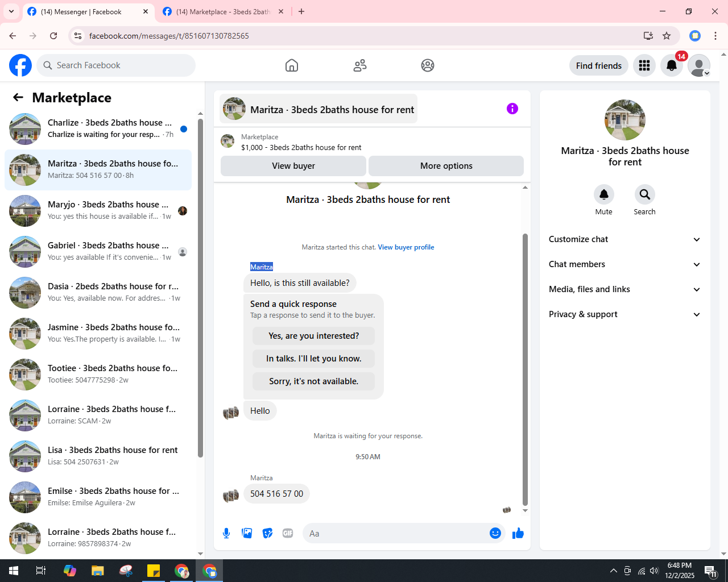
Task: Open the notifications bell with 14 badge
Action: click(672, 65)
